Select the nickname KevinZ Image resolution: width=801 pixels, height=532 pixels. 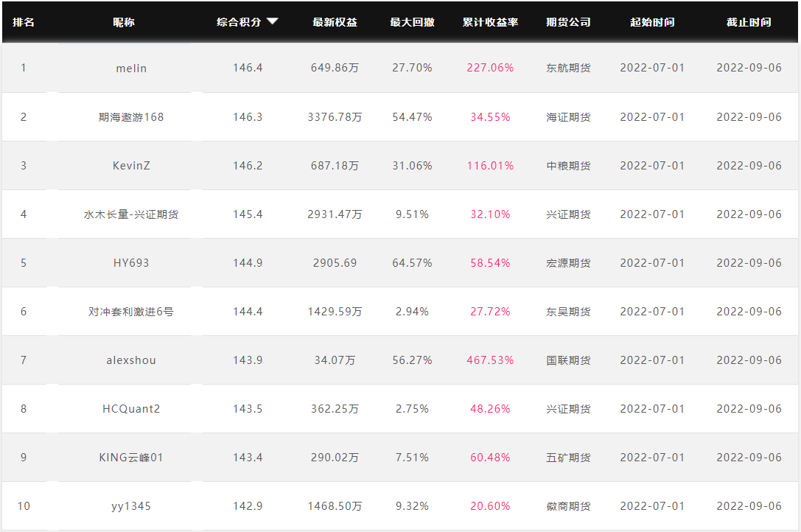[x=131, y=166]
